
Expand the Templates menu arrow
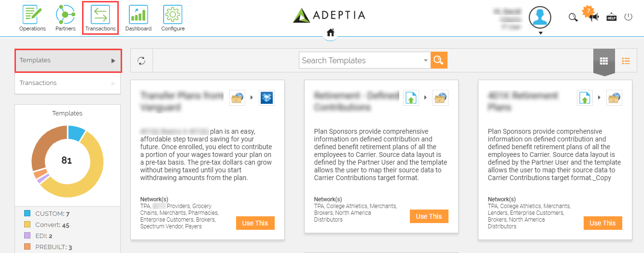[x=113, y=61]
